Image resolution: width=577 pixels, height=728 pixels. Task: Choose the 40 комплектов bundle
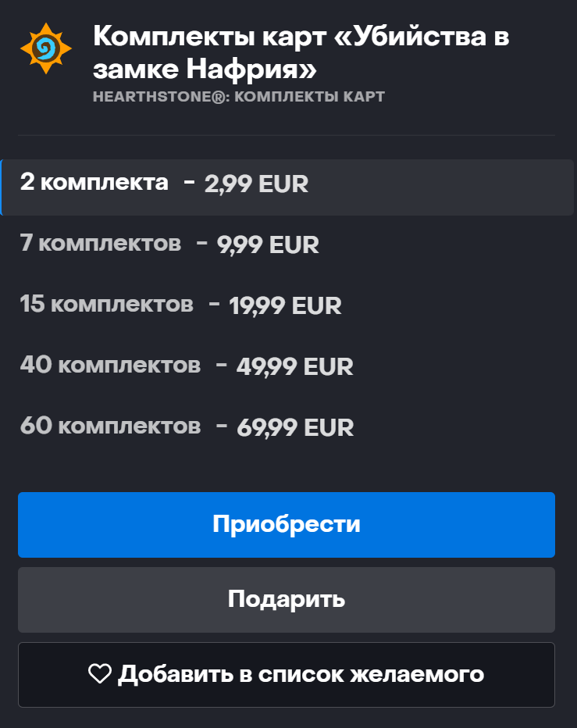[110, 365]
